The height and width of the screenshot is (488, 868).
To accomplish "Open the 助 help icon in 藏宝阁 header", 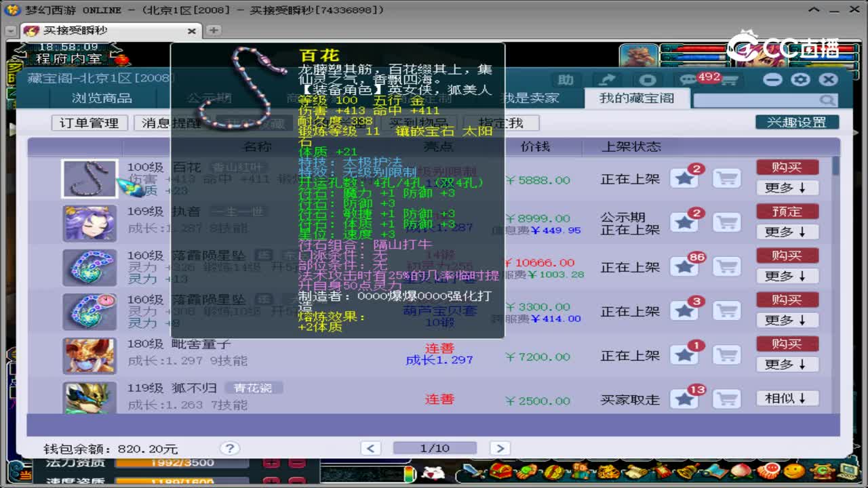I will coord(566,80).
